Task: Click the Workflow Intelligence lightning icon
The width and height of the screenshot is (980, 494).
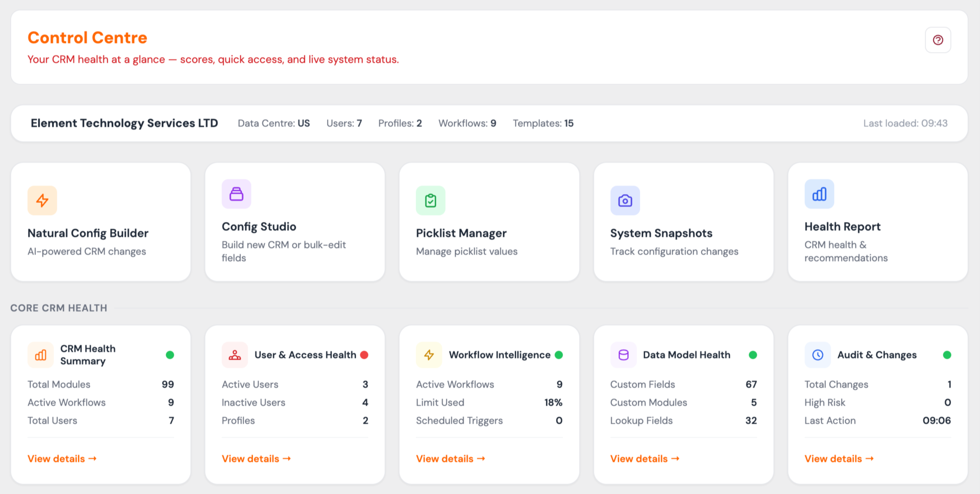Action: pos(429,355)
